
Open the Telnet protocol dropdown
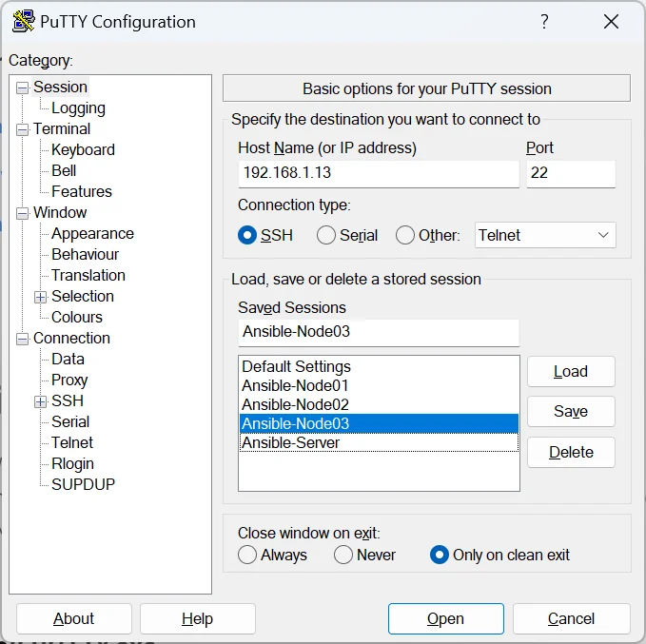(x=545, y=235)
